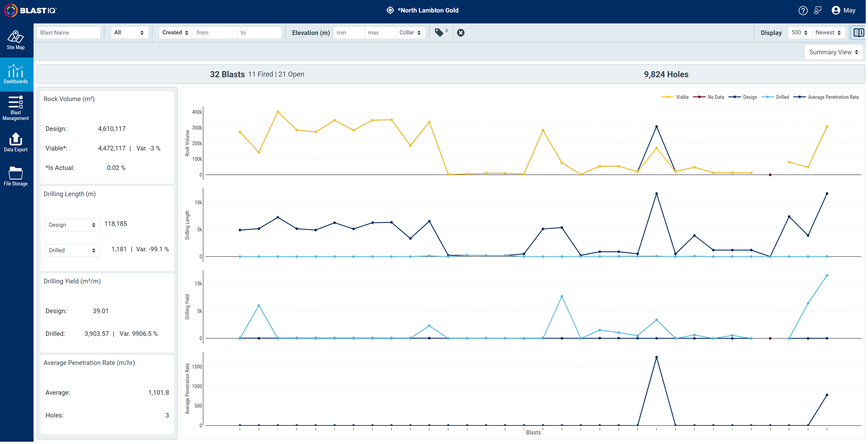Open Blast Management in the sidebar

click(x=16, y=108)
